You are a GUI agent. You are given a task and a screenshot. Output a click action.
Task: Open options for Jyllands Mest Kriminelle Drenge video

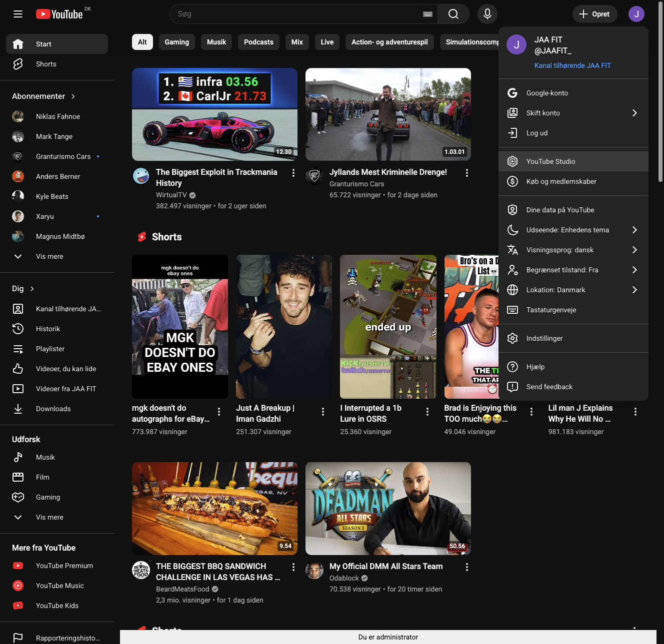tap(467, 173)
